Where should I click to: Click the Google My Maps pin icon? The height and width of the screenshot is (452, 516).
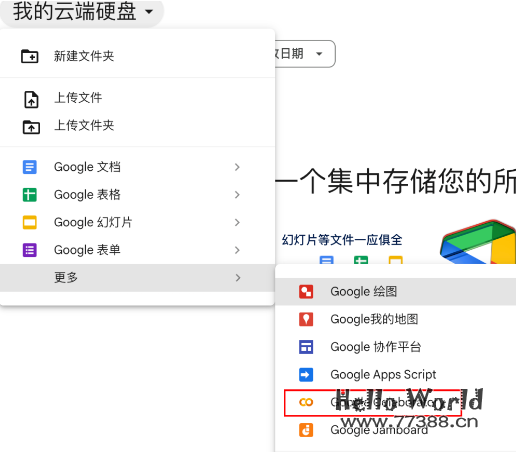click(306, 319)
